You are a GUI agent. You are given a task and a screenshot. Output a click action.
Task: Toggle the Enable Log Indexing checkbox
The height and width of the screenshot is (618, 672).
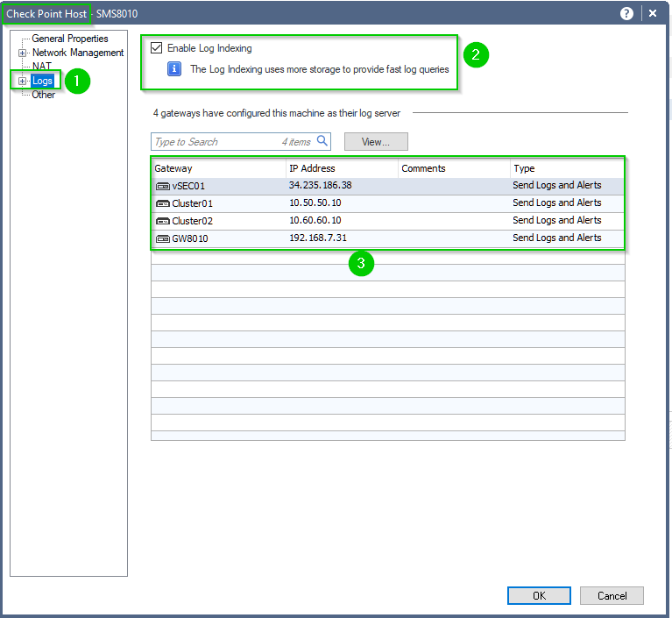157,48
